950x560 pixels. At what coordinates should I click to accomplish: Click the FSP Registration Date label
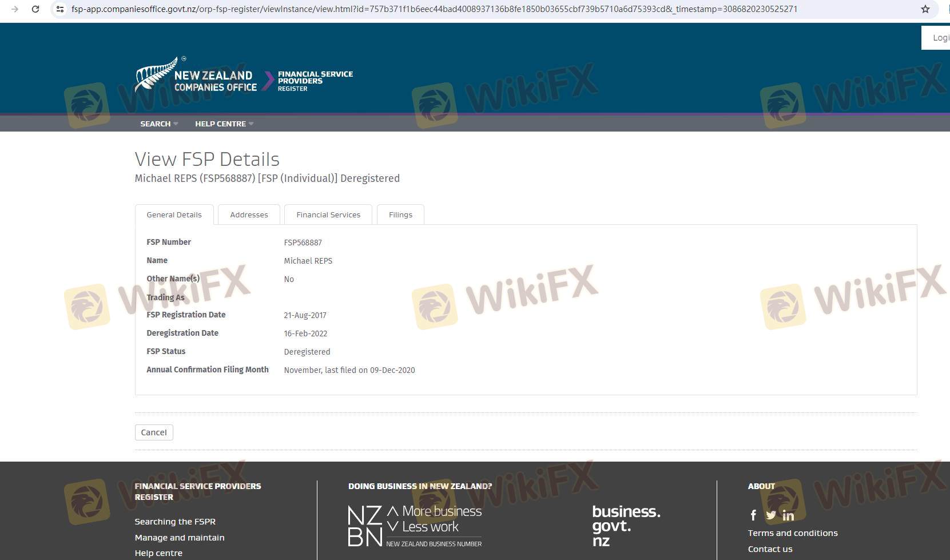[x=186, y=315]
